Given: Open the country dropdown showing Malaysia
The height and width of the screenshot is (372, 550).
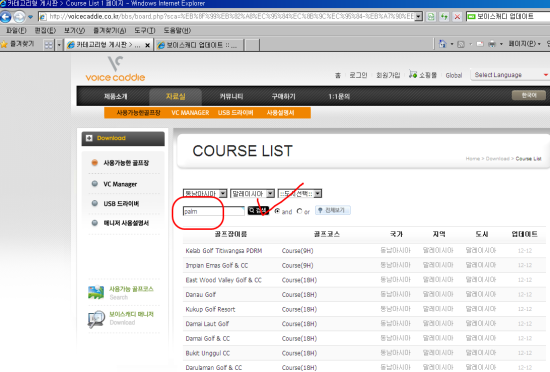Looking at the screenshot, I should pyautogui.click(x=252, y=194).
